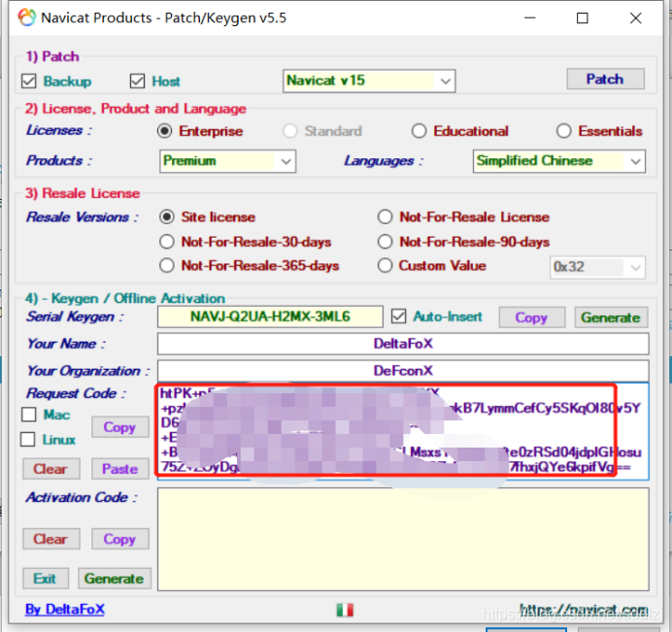
Task: Toggle the Auto-Insert checkbox
Action: pos(398,316)
